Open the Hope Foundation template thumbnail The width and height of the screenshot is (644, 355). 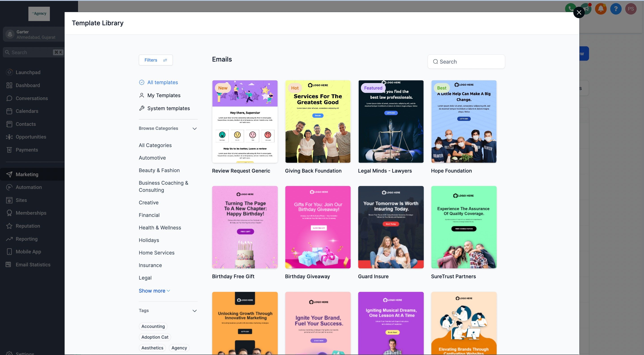[x=464, y=122]
